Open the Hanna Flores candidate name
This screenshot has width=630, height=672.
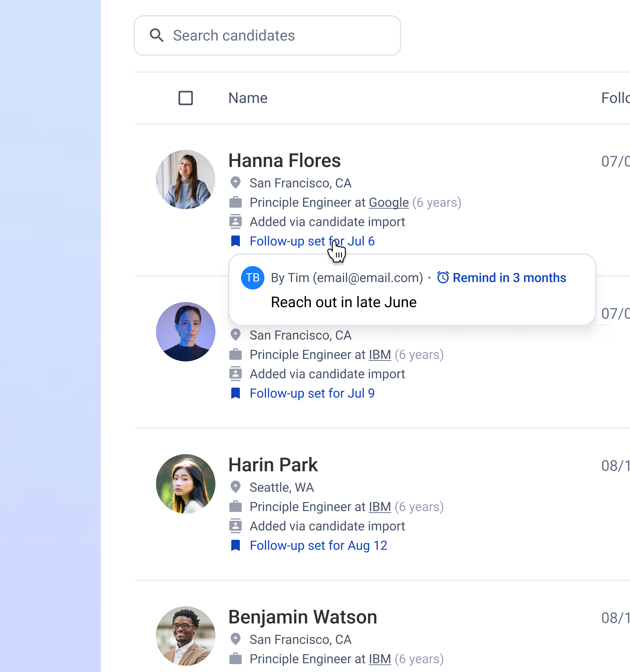[x=285, y=160]
